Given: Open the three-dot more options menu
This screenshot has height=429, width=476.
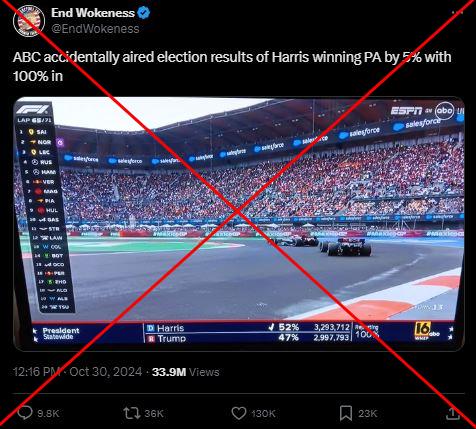Looking at the screenshot, I should point(457,12).
